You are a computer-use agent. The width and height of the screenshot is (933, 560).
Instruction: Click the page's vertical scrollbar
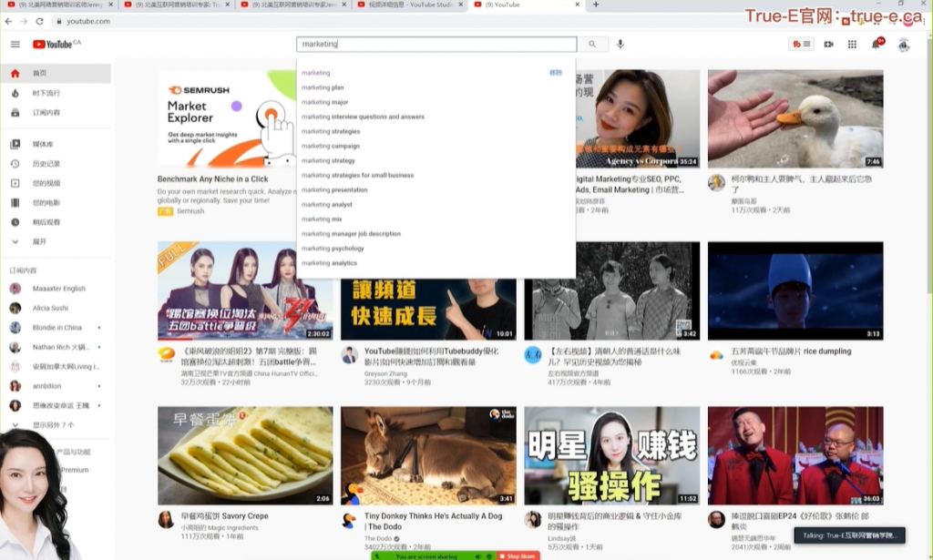click(x=928, y=182)
